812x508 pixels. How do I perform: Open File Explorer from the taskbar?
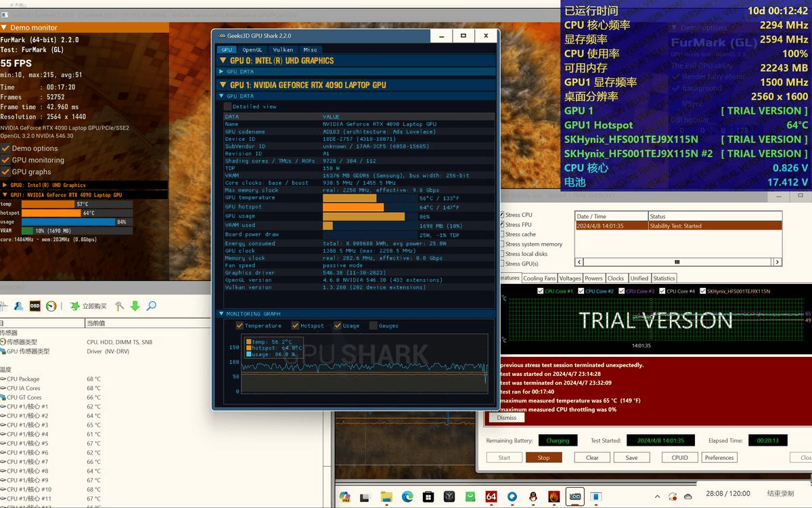pos(386,496)
